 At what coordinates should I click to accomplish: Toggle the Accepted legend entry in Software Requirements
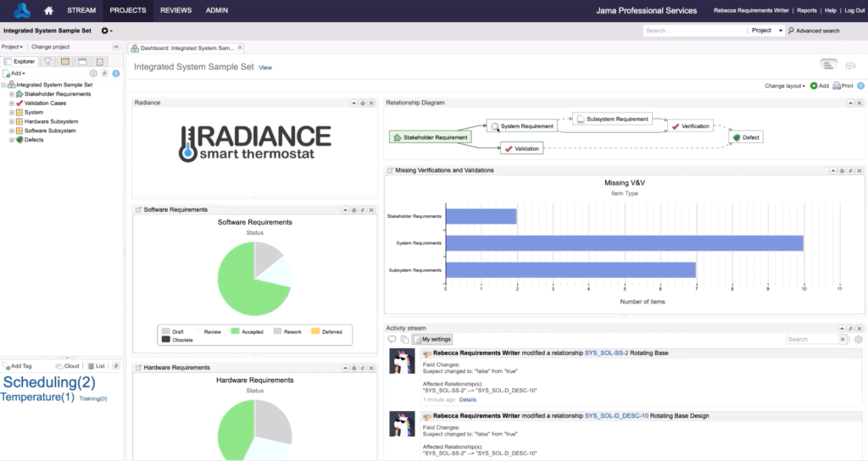(248, 331)
